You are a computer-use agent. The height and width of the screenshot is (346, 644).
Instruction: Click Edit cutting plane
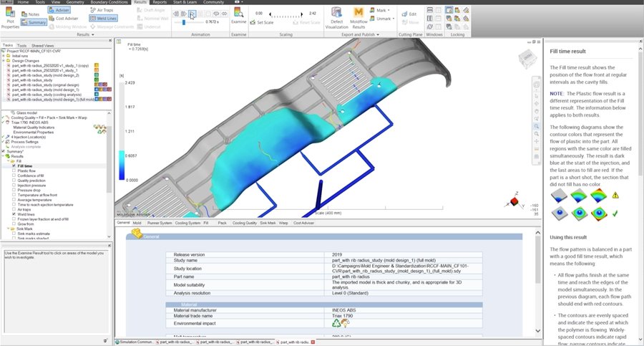click(x=409, y=14)
